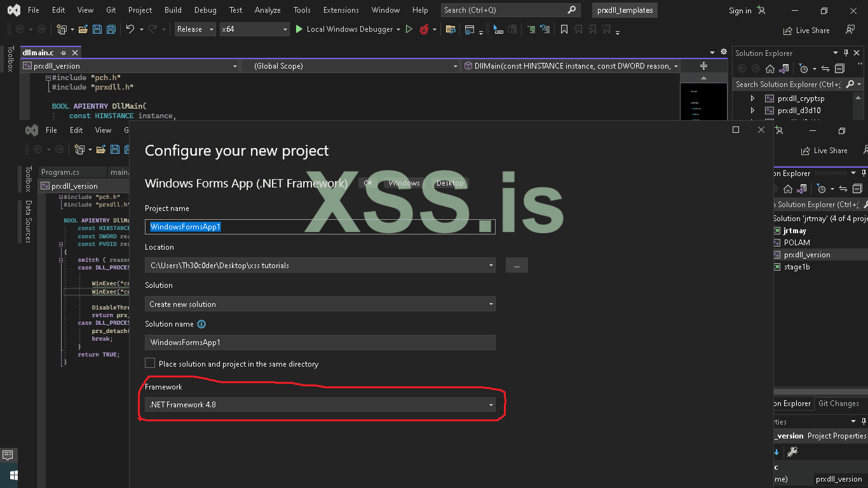The width and height of the screenshot is (868, 488).
Task: Click the New Project icon in top toolbar
Action: (x=62, y=29)
